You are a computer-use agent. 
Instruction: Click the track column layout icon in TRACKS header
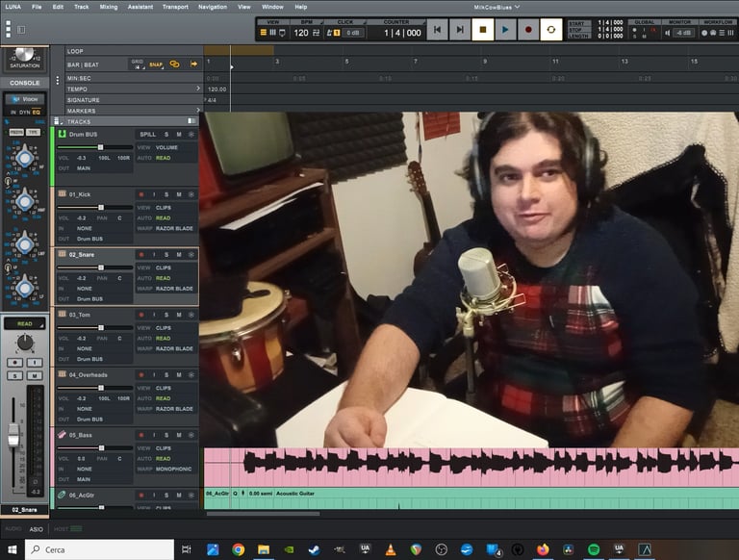[x=191, y=121]
